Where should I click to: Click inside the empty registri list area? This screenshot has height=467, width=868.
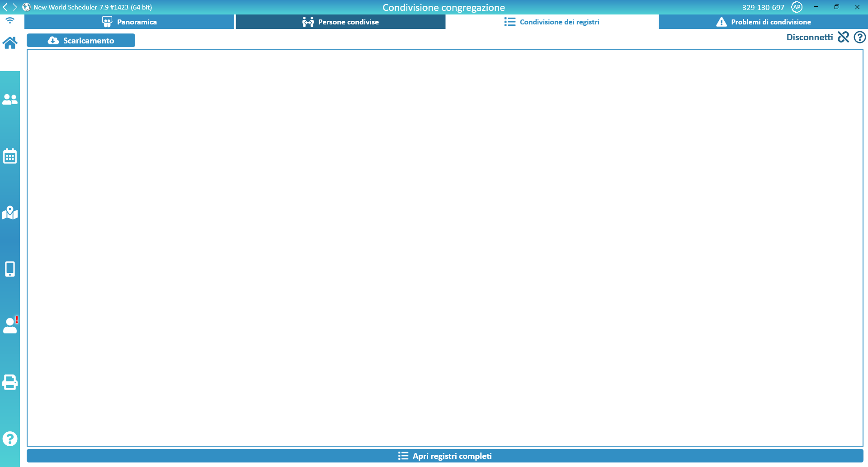[445, 248]
